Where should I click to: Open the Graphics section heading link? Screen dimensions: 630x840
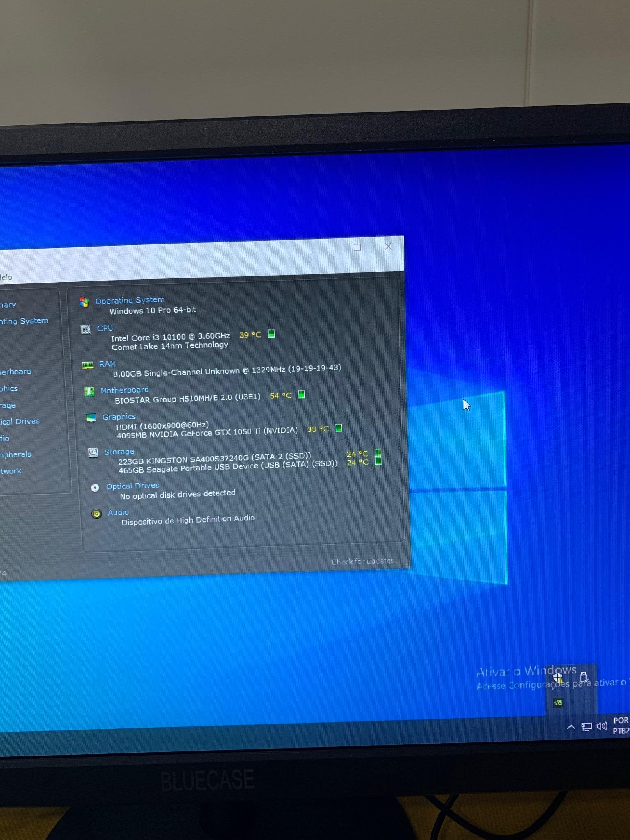[x=119, y=417]
